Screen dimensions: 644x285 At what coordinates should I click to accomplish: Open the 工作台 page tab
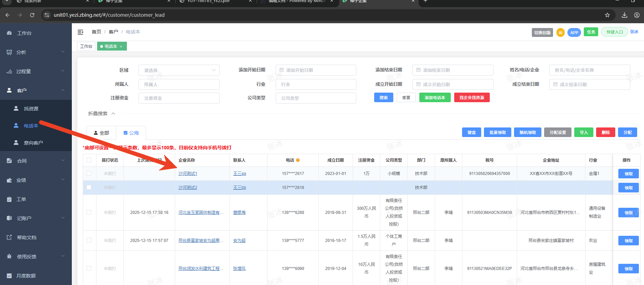coord(86,46)
